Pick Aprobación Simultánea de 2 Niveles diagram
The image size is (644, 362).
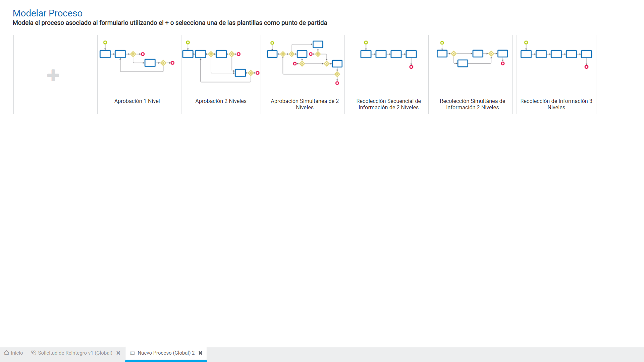tap(305, 63)
